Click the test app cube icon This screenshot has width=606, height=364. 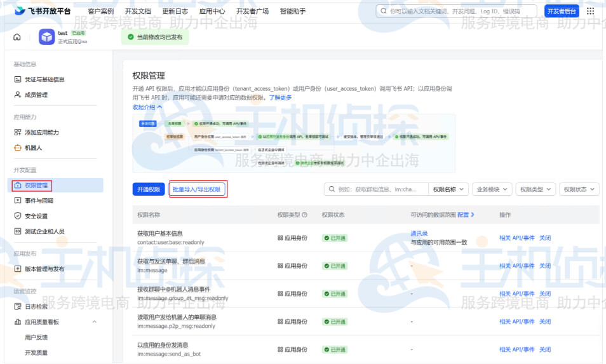point(46,37)
